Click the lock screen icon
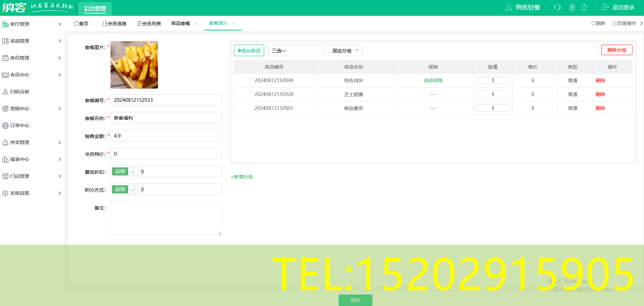This screenshot has height=306, width=644. pyautogui.click(x=572, y=7)
